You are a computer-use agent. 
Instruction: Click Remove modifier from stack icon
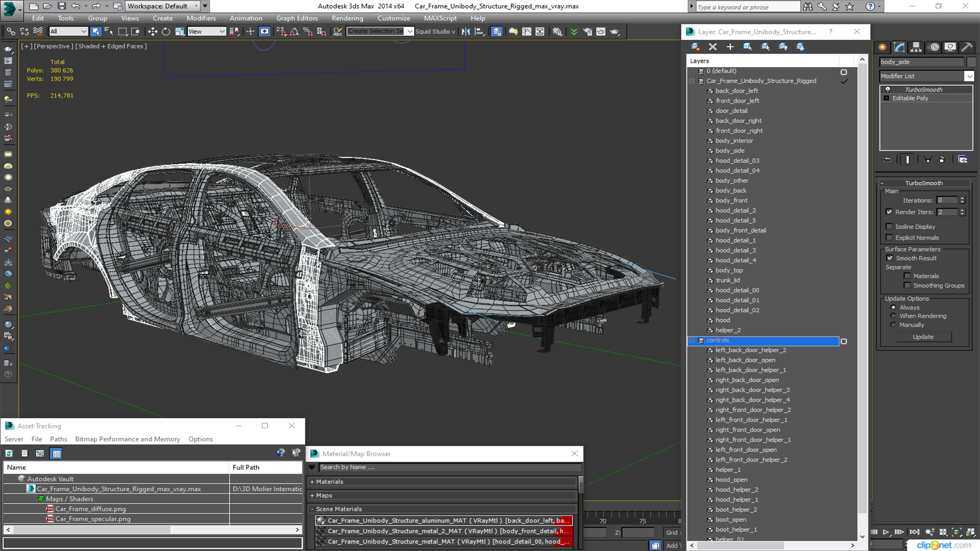pyautogui.click(x=942, y=160)
